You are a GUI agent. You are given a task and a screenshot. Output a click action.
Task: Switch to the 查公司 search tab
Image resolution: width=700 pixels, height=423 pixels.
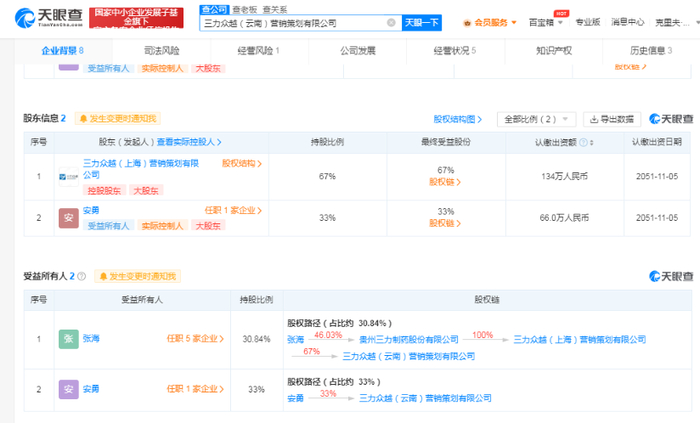pyautogui.click(x=214, y=9)
